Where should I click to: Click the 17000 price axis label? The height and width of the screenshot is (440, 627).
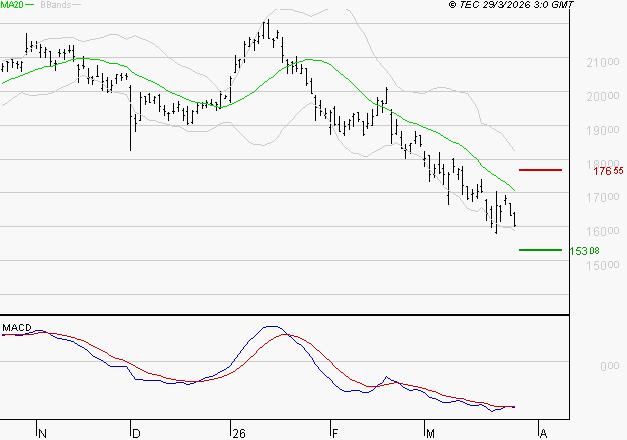coord(603,197)
